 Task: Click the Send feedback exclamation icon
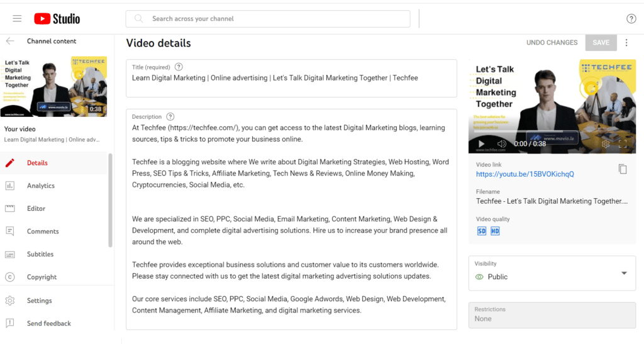click(10, 323)
